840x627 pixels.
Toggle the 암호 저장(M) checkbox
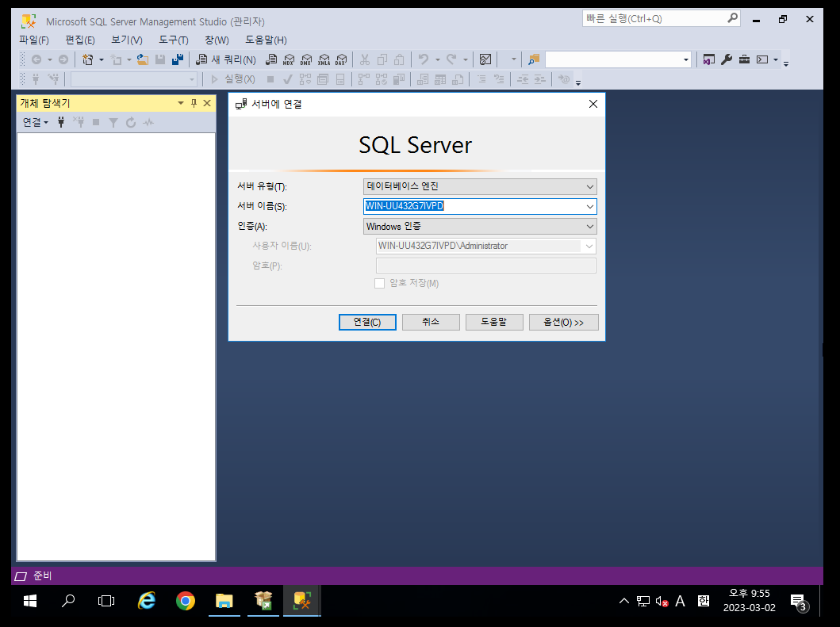[379, 283]
